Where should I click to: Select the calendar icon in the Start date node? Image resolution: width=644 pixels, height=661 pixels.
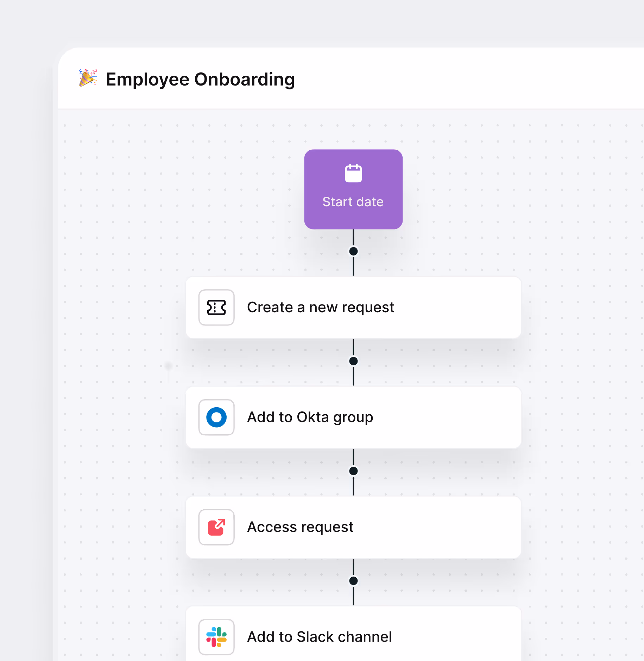point(353,173)
